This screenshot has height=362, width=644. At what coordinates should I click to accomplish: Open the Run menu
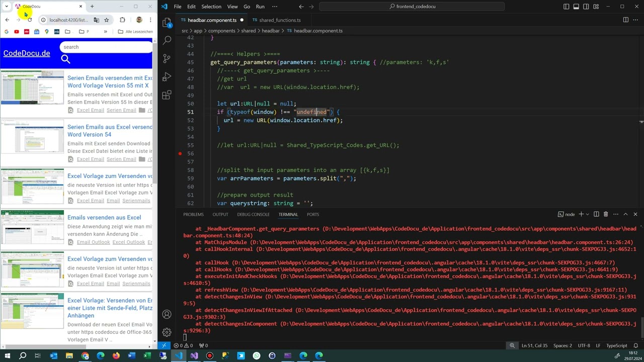pyautogui.click(x=260, y=7)
